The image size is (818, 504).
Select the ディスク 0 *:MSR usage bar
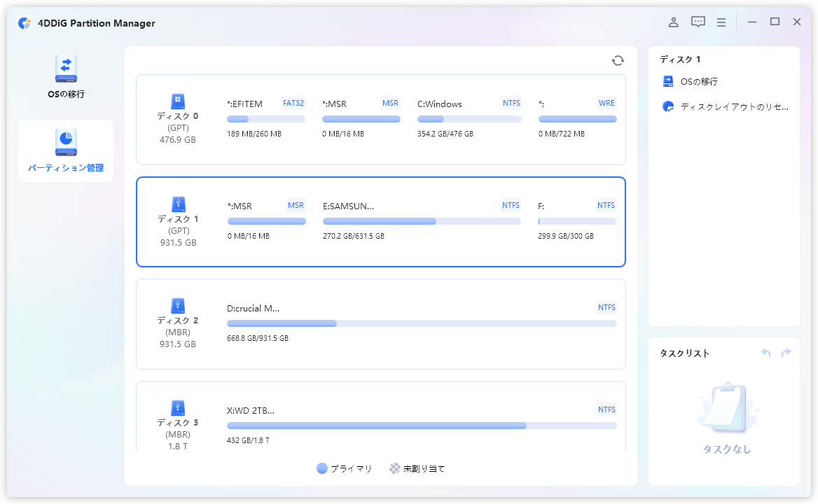click(x=361, y=119)
